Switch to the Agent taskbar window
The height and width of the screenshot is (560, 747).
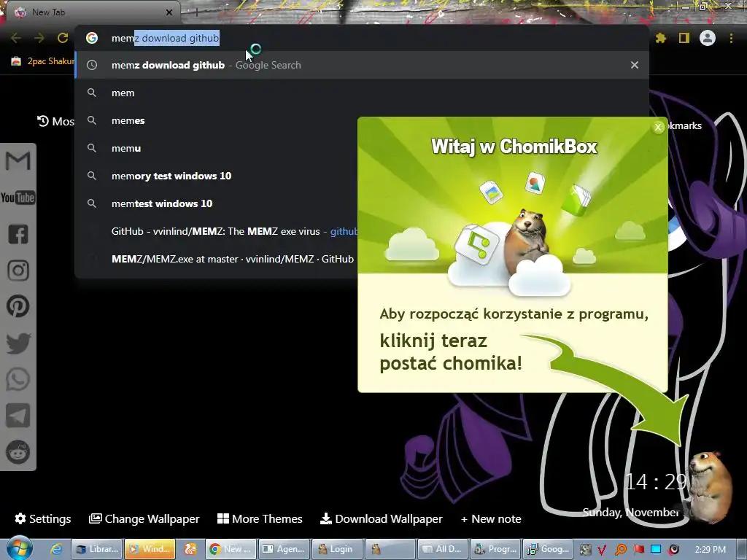(x=285, y=549)
